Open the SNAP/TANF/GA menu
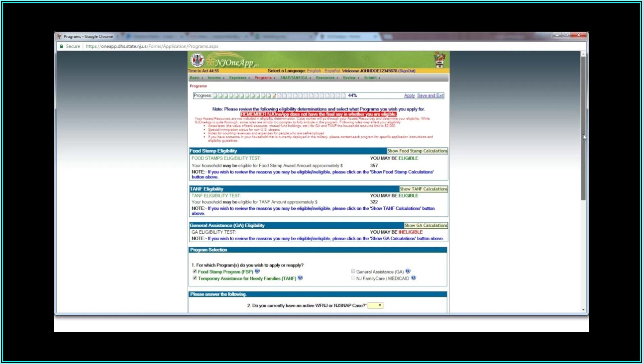643x364 pixels. click(296, 78)
